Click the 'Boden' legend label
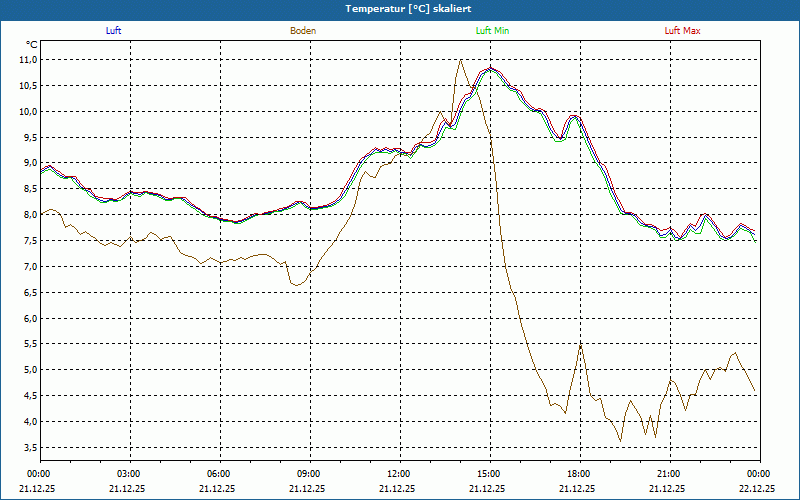The height and width of the screenshot is (500, 800). pos(303,31)
